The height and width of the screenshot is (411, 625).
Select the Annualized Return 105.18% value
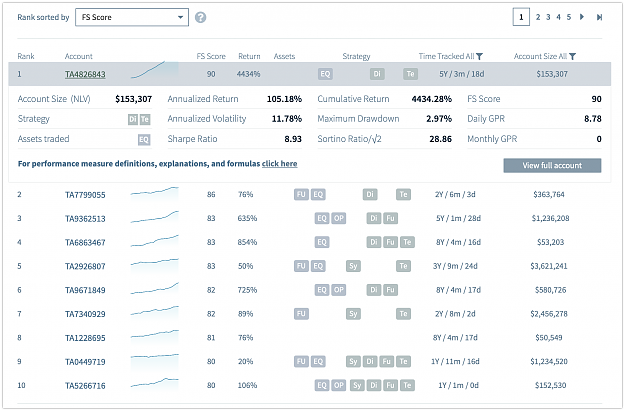pos(284,99)
